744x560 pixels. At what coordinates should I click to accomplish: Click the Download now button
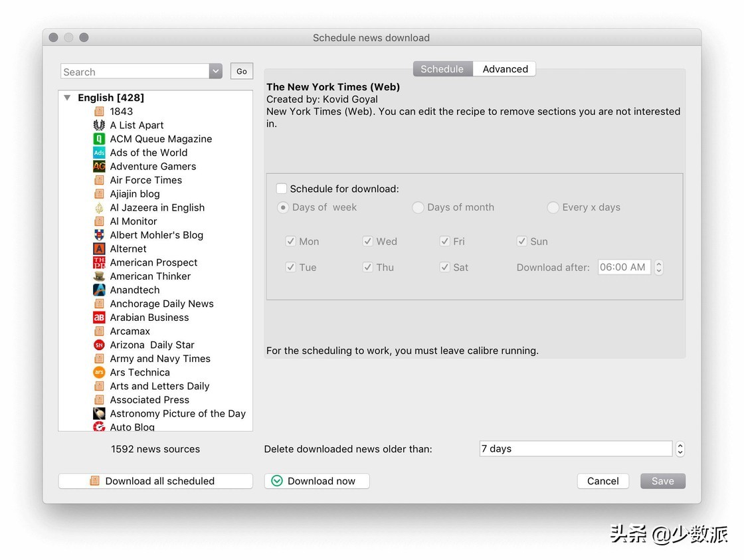pyautogui.click(x=317, y=481)
